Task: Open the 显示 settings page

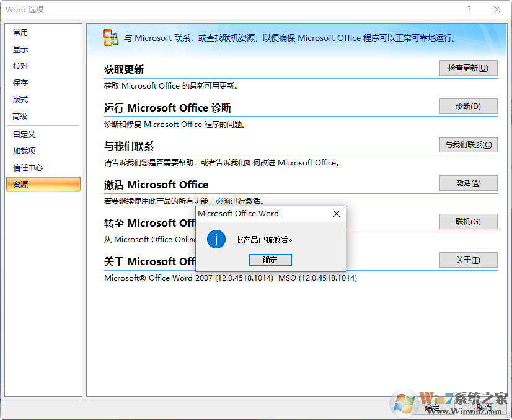Action: (20, 49)
